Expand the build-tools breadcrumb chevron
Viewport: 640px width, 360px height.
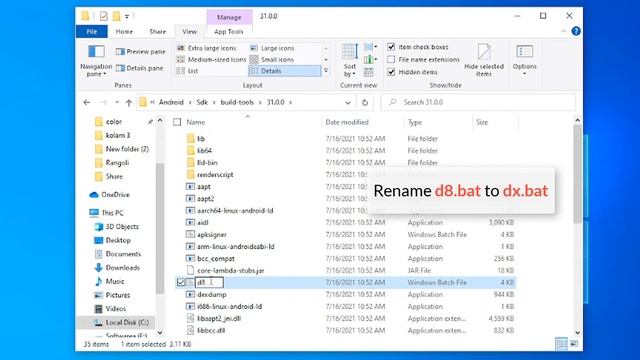(260, 102)
